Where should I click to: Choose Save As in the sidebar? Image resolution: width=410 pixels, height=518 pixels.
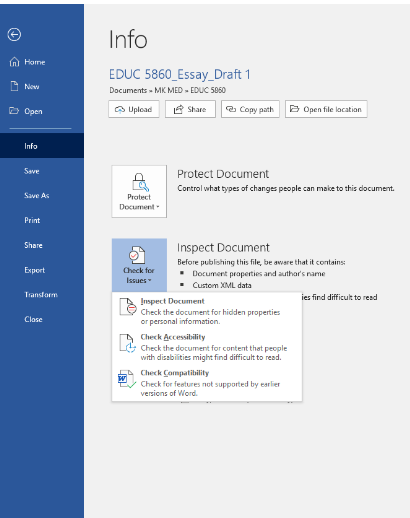[42, 195]
